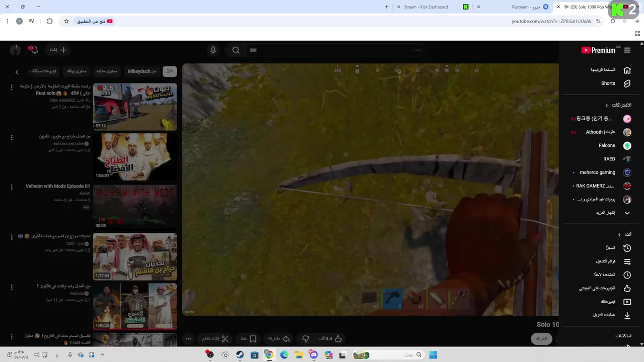Create a clip with scissors icon
Viewport: 644px width, 362px height.
pyautogui.click(x=215, y=339)
